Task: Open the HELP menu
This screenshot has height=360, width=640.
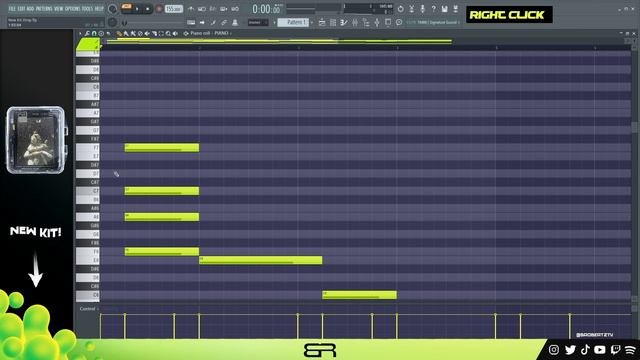Action: coord(99,9)
